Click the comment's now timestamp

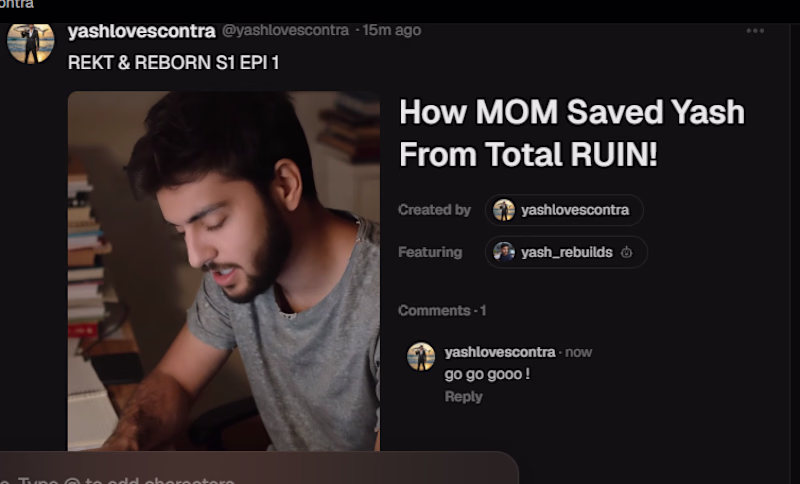(579, 352)
